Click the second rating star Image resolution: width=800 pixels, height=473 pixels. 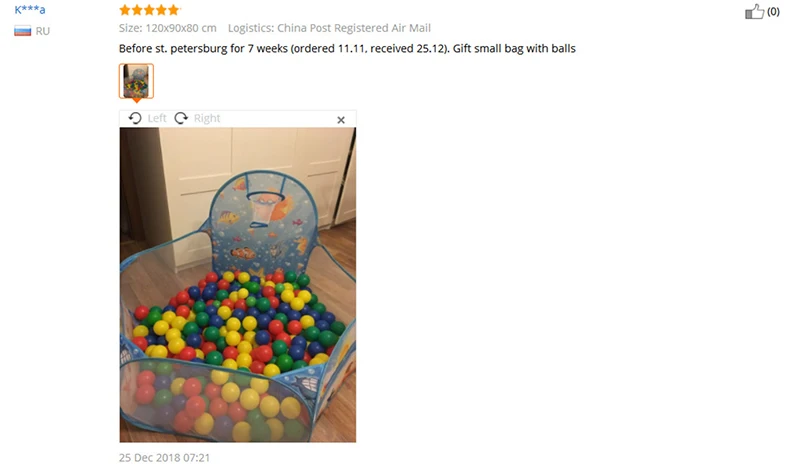tap(137, 10)
